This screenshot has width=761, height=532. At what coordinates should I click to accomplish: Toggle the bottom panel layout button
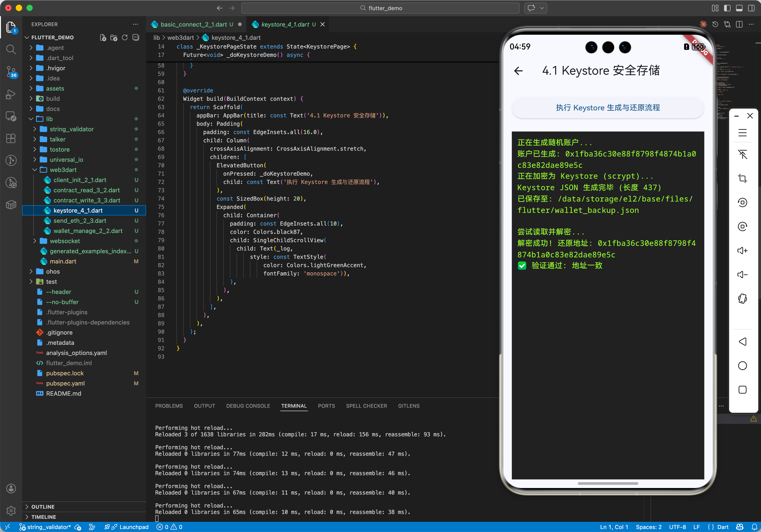coord(739,8)
